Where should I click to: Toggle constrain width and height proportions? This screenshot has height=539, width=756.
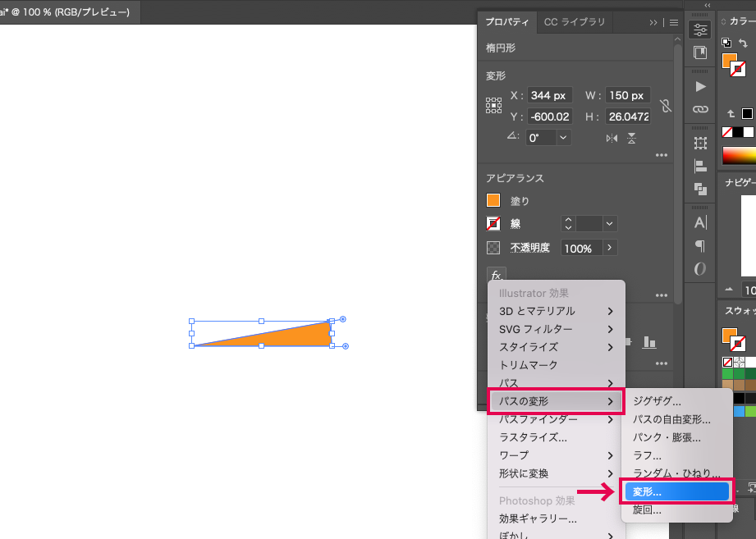click(665, 106)
